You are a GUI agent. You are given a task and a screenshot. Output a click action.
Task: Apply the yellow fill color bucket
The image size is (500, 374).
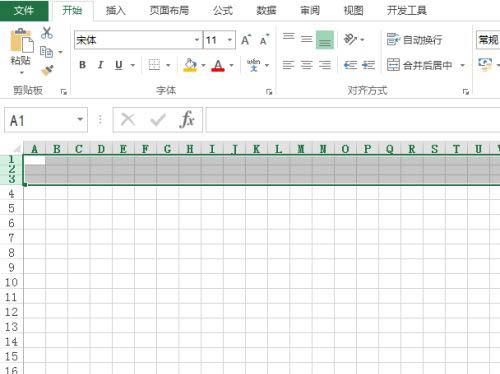190,65
